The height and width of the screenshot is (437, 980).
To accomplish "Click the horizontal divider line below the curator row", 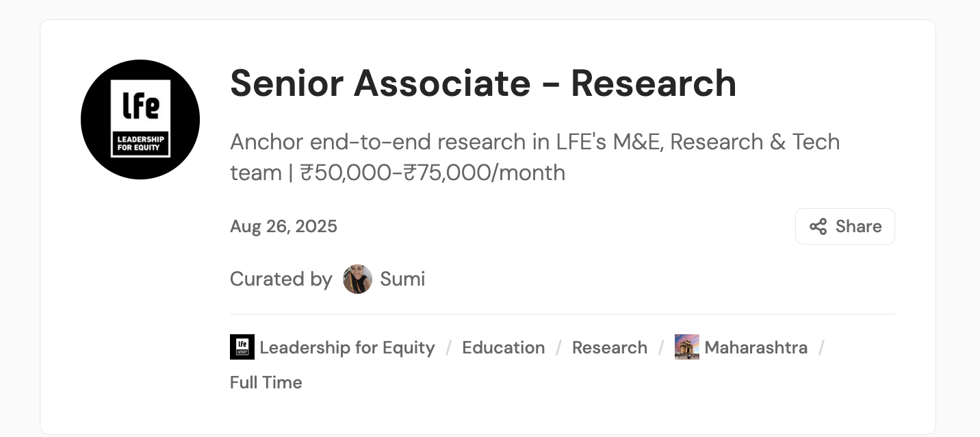I will pos(561,314).
